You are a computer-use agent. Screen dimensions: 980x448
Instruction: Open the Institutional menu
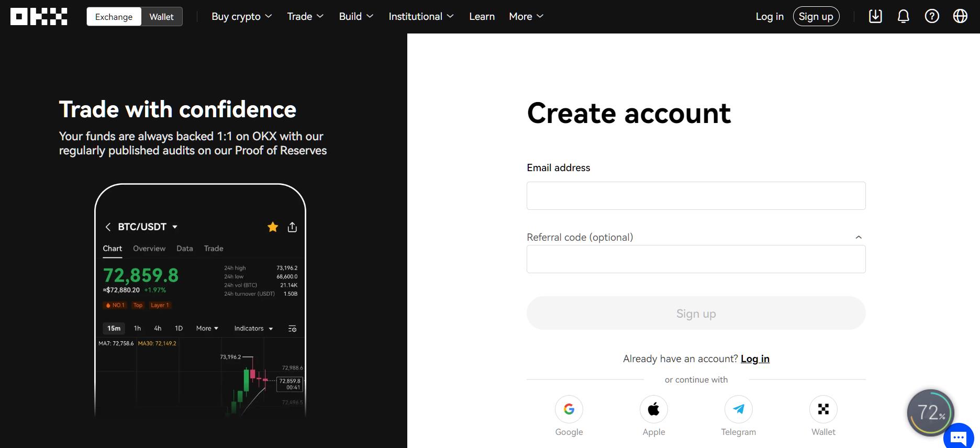point(421,16)
